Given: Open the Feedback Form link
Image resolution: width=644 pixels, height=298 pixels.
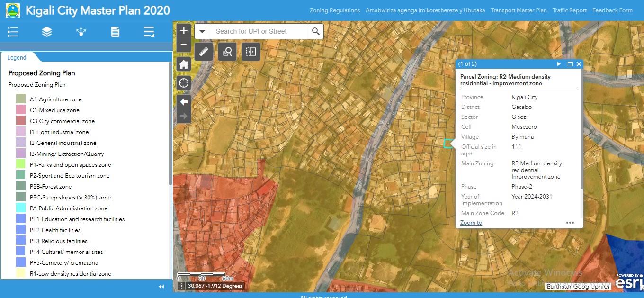Looking at the screenshot, I should pyautogui.click(x=612, y=10).
